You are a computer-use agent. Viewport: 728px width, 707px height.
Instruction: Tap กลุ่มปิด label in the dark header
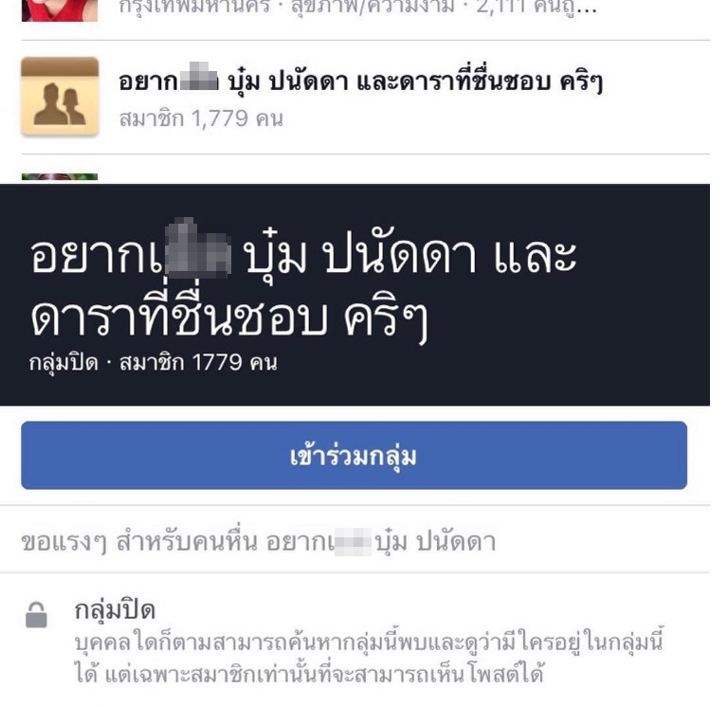[64, 363]
